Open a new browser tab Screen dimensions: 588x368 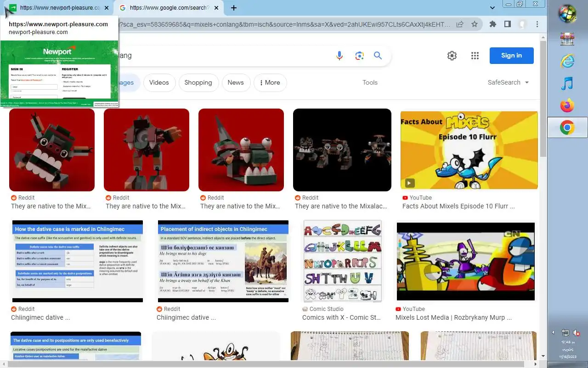click(234, 8)
